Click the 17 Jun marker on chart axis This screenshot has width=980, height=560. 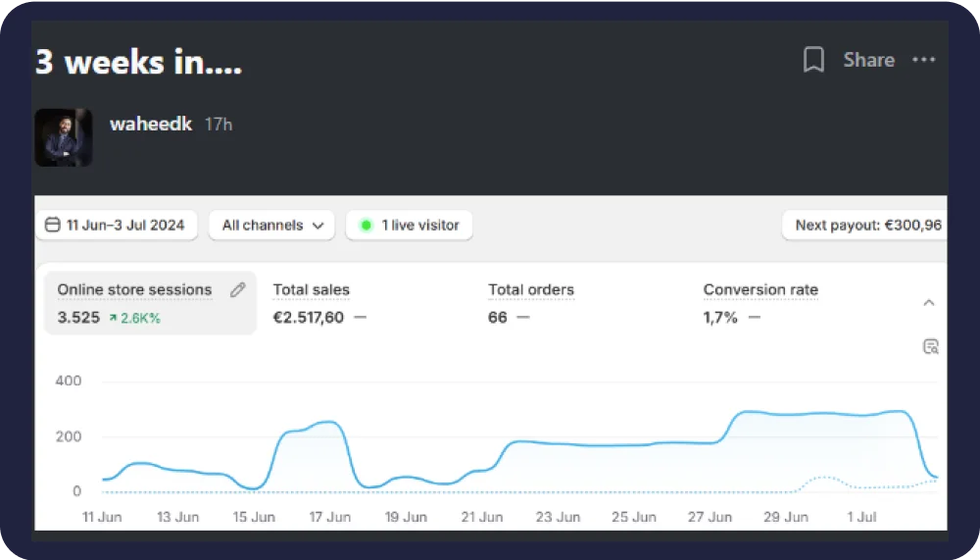click(330, 517)
